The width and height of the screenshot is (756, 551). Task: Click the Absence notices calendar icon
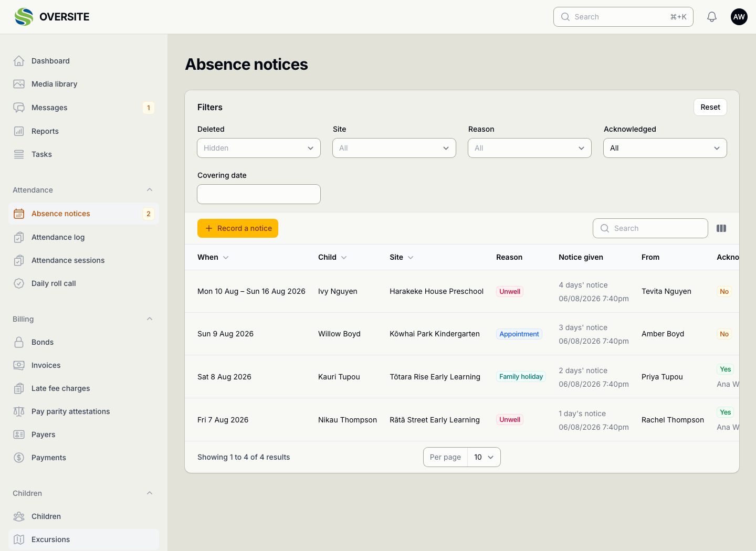(19, 214)
